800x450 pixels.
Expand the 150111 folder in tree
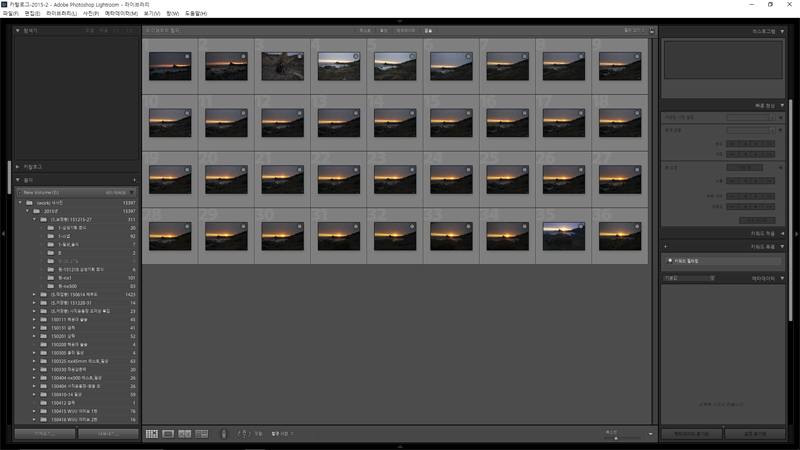35,319
